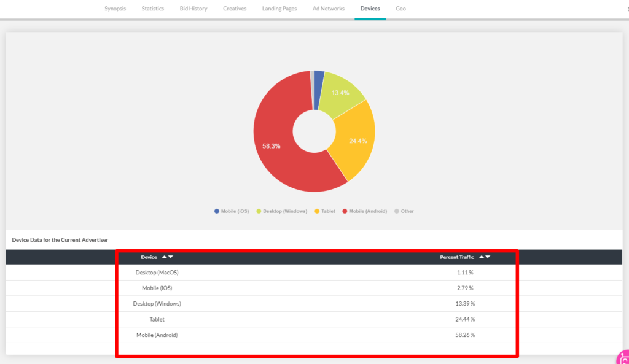Toggle Tablet series in chart legend
The image size is (629, 364).
pyautogui.click(x=325, y=211)
